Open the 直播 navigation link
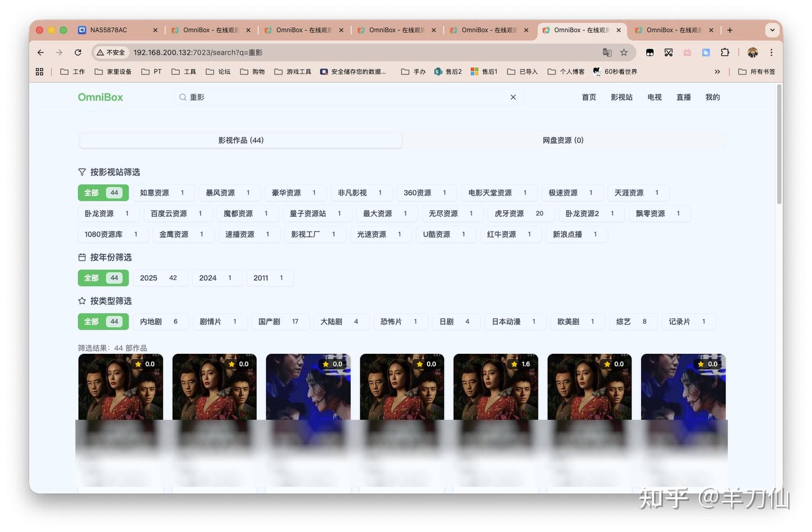Image resolution: width=812 pixels, height=532 pixels. (683, 97)
